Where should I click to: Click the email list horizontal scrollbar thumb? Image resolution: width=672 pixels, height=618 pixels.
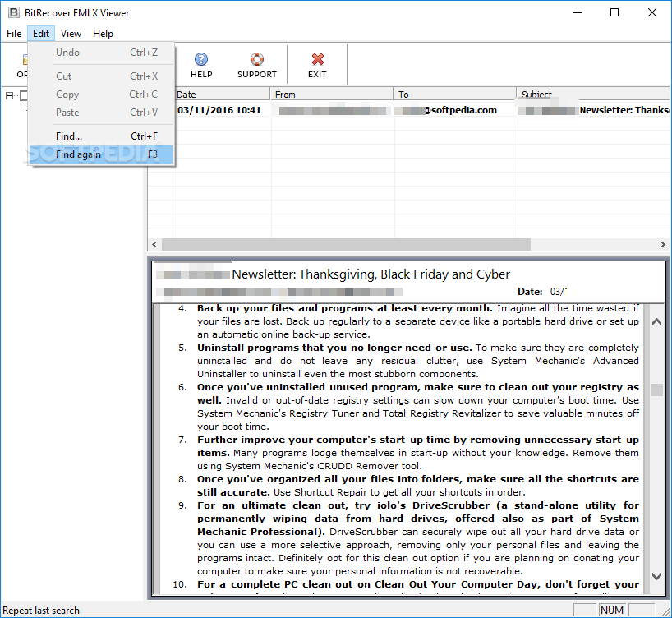347,244
